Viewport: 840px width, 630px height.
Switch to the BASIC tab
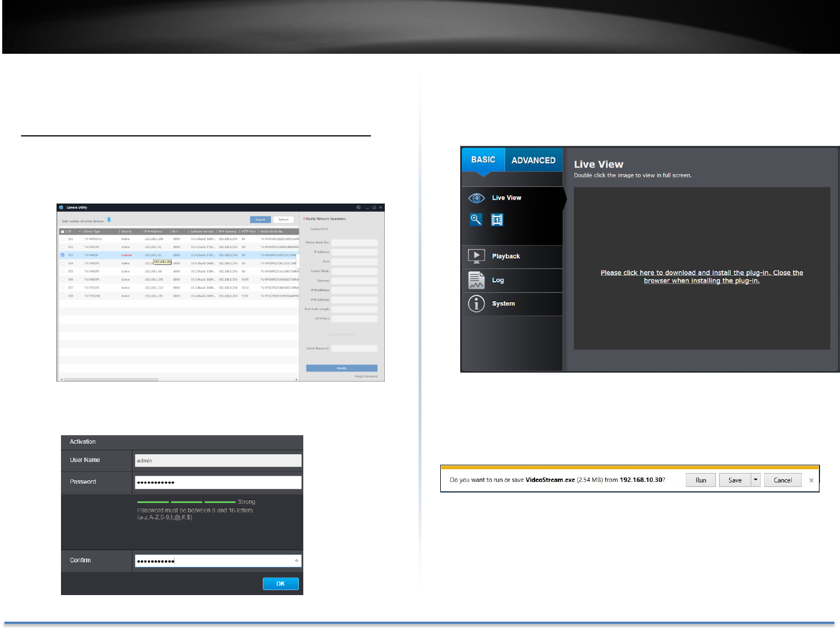483,160
